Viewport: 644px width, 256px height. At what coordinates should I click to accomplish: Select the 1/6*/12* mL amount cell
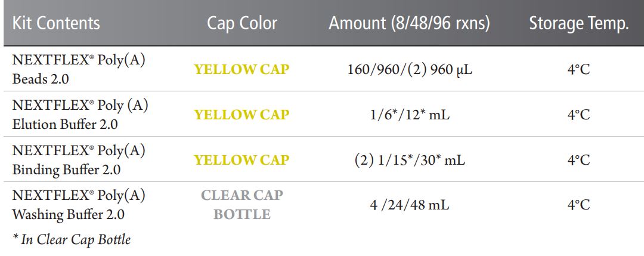410,115
